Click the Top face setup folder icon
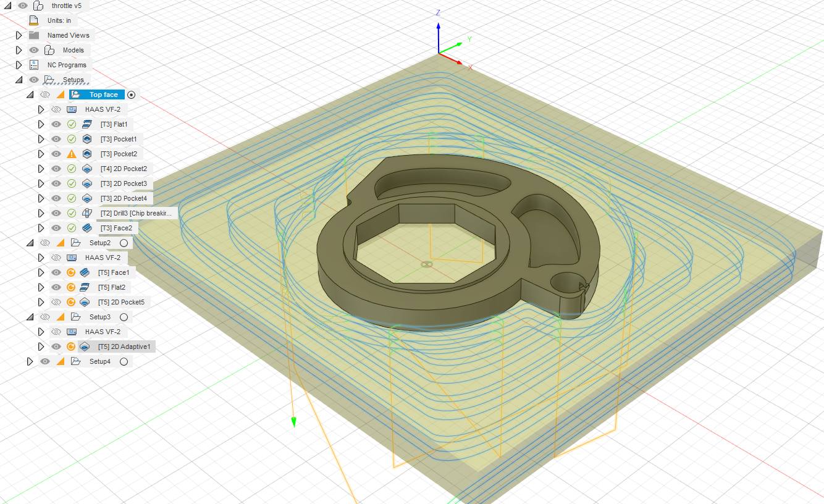 click(x=76, y=94)
